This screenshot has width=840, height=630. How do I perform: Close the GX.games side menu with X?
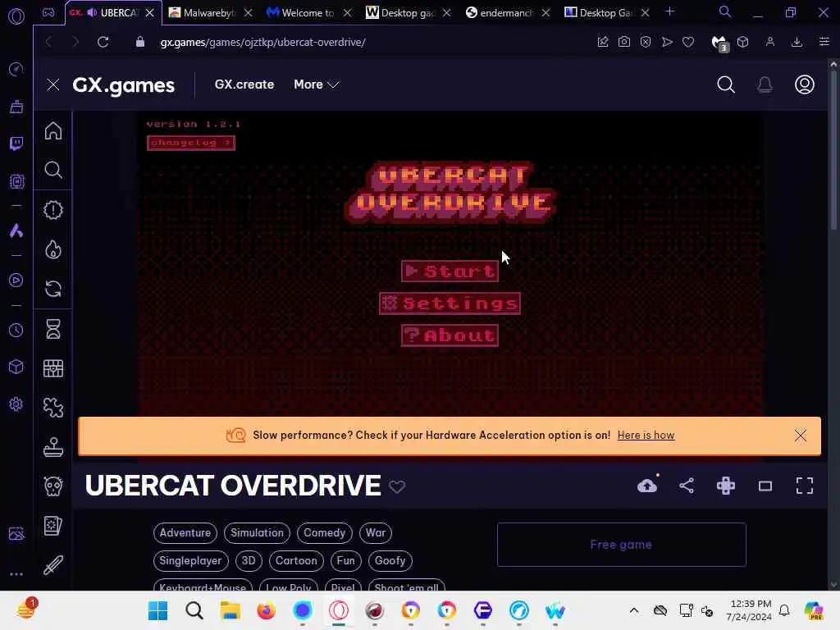tap(53, 84)
